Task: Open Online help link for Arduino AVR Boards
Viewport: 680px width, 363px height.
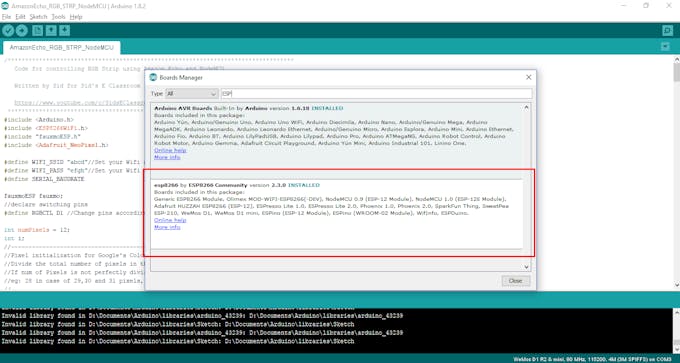Action: 170,150
